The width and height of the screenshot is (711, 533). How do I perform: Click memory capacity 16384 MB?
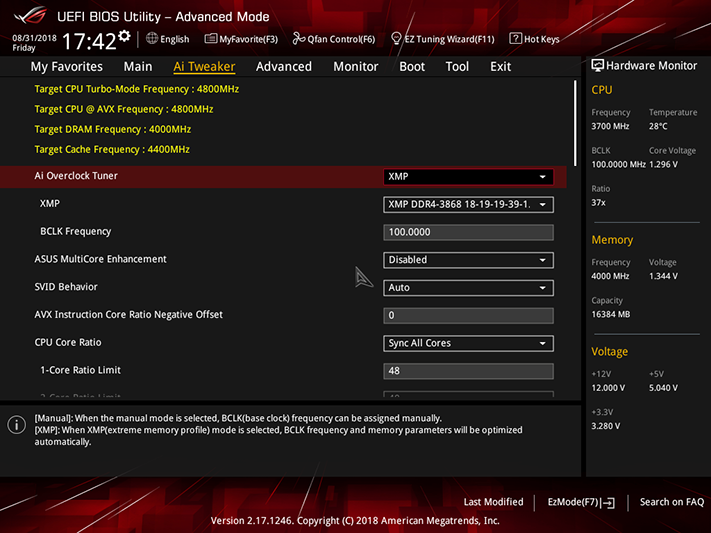coord(610,314)
